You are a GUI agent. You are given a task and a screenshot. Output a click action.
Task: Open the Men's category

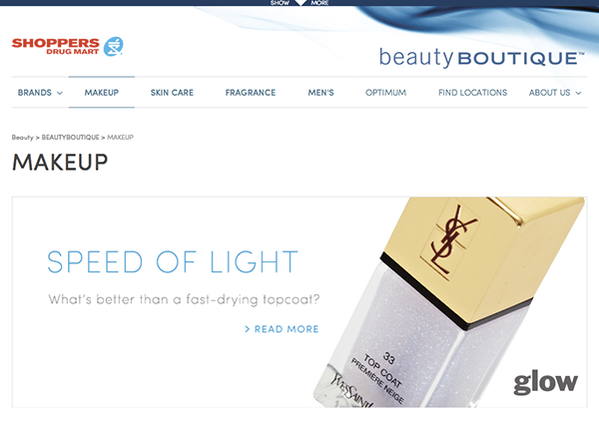[321, 92]
